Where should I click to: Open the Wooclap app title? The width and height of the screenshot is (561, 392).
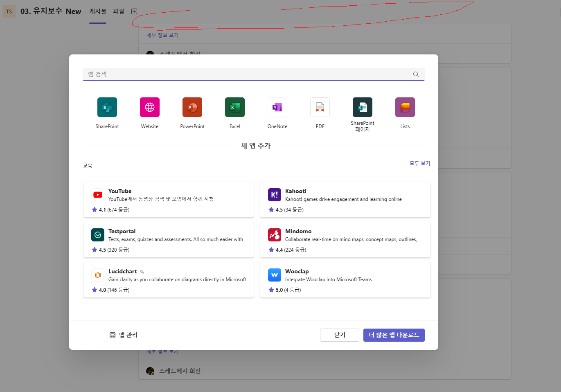(297, 271)
